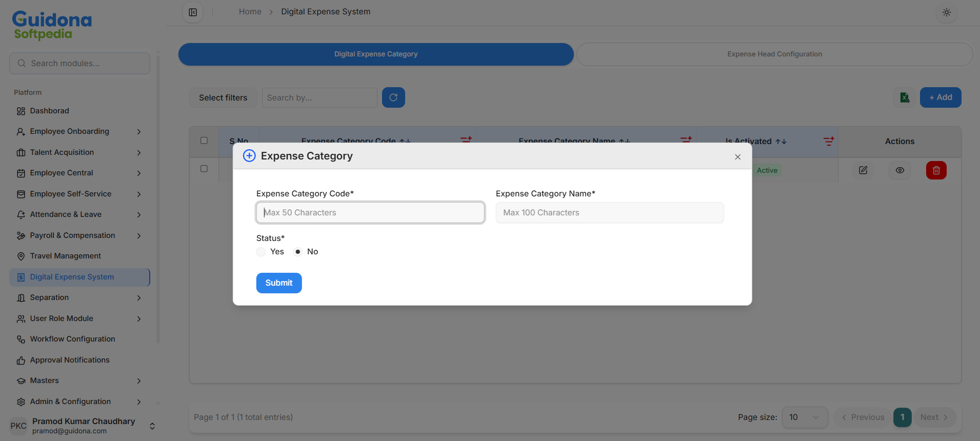Click the Previous page button

(863, 417)
